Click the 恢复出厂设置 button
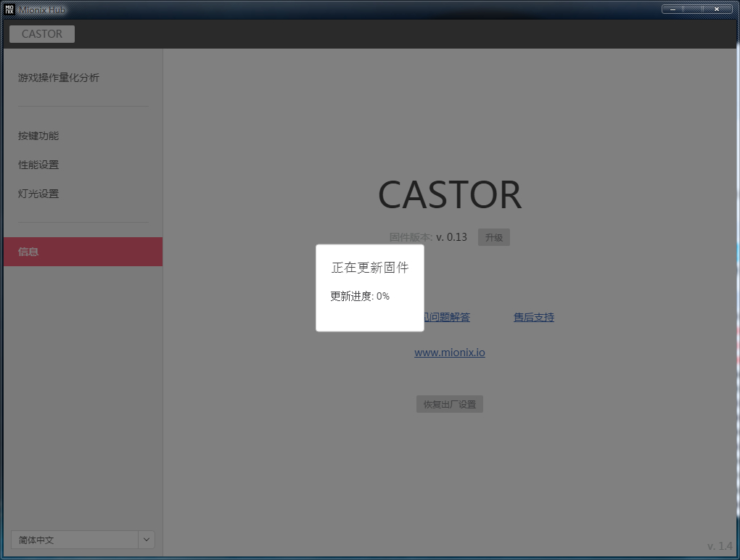This screenshot has width=740, height=560. [449, 404]
